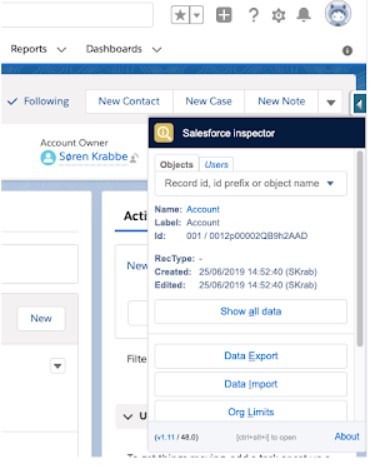Click the info circle icon

tap(347, 51)
